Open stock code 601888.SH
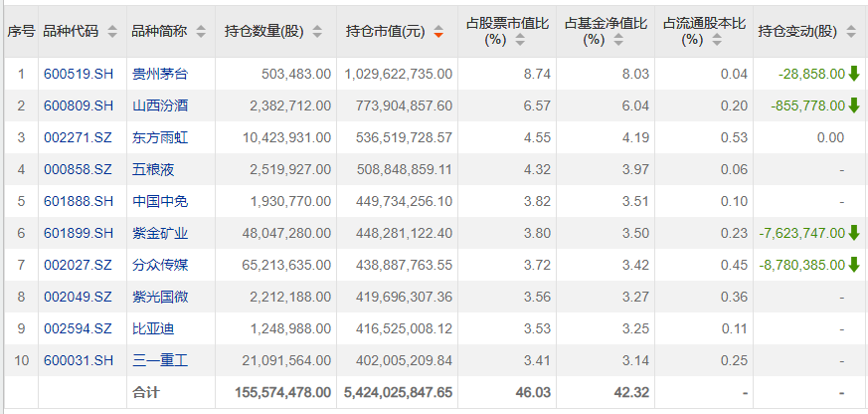868x414 pixels. coord(79,201)
